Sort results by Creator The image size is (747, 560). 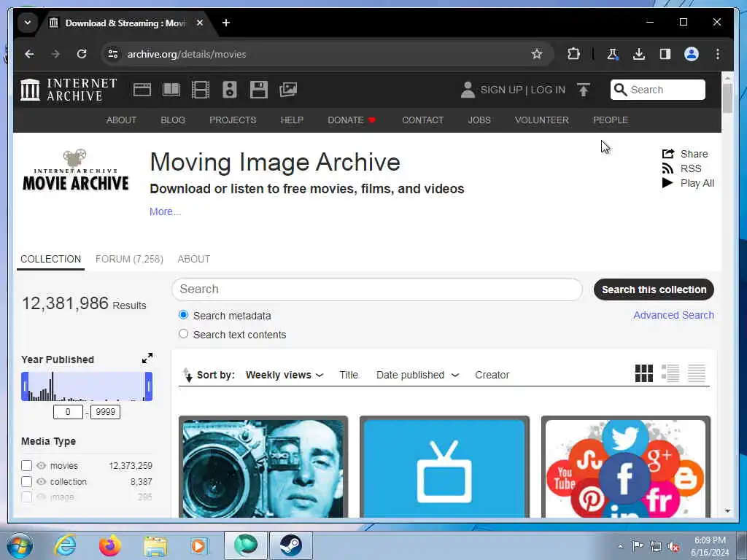(492, 375)
